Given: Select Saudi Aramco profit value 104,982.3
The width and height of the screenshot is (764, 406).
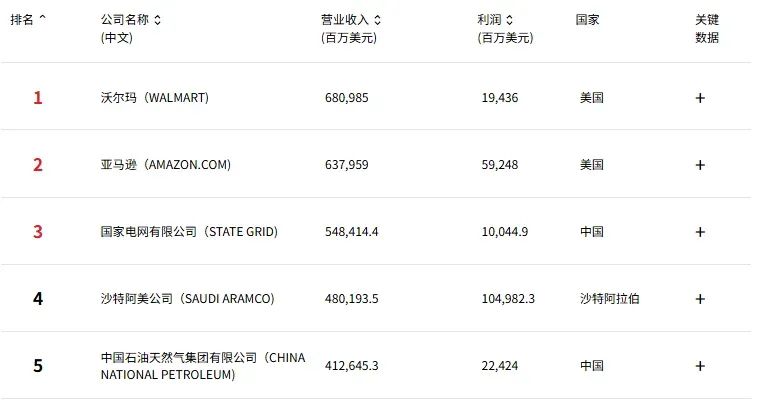Looking at the screenshot, I should [508, 299].
